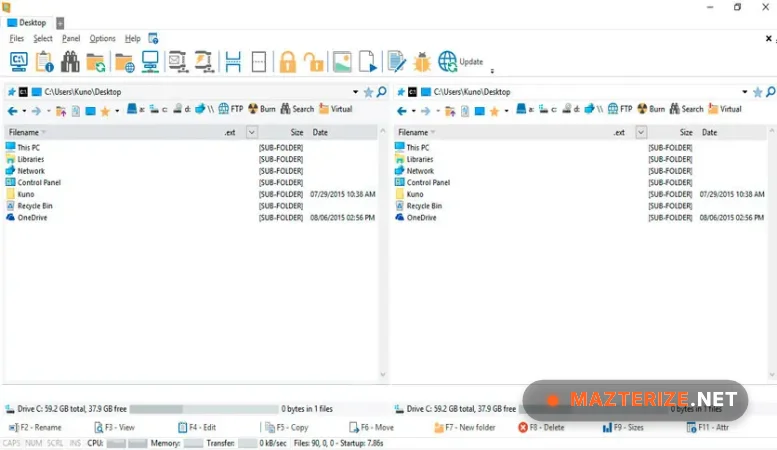The height and width of the screenshot is (450, 777).
Task: Click F9 - Sizes button
Action: click(623, 427)
